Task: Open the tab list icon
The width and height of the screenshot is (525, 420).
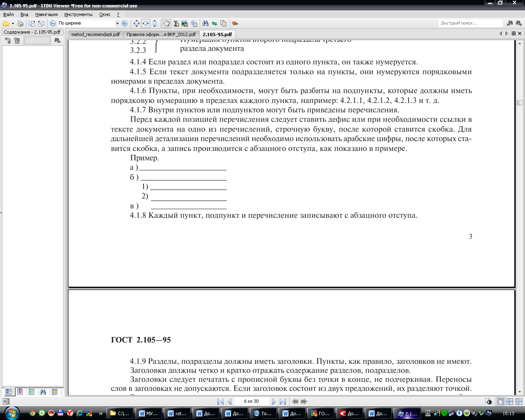Action: pyautogui.click(x=514, y=34)
